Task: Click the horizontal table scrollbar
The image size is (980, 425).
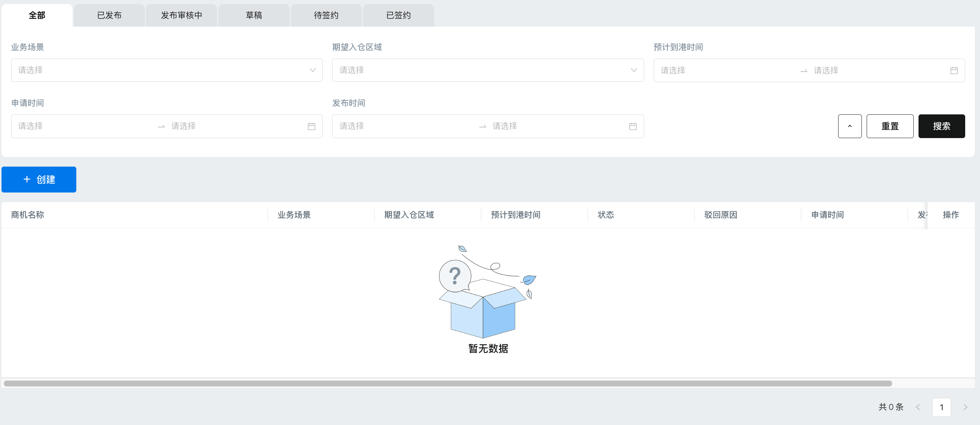Action: click(447, 384)
